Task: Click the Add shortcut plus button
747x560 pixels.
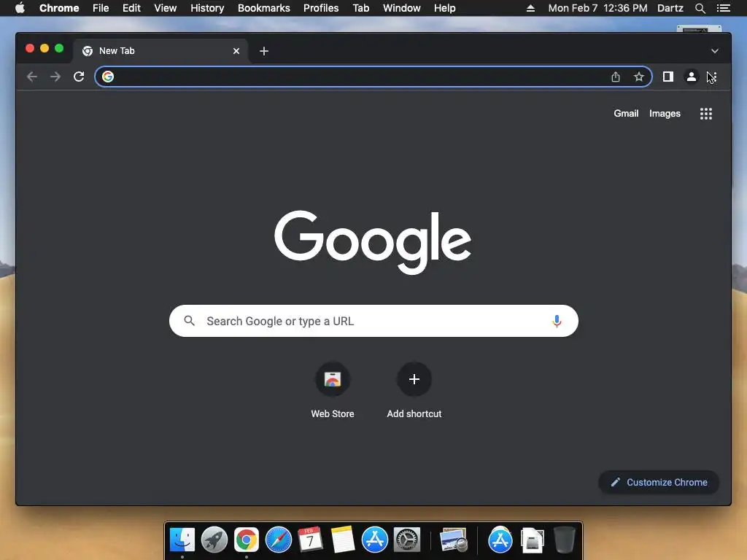Action: 414,379
